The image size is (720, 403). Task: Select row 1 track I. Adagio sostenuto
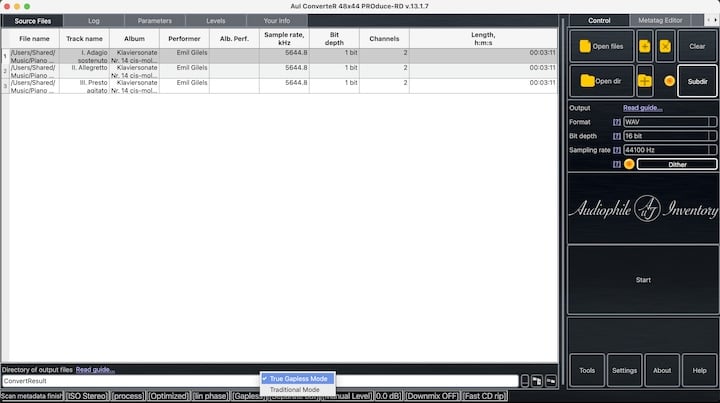pyautogui.click(x=279, y=56)
